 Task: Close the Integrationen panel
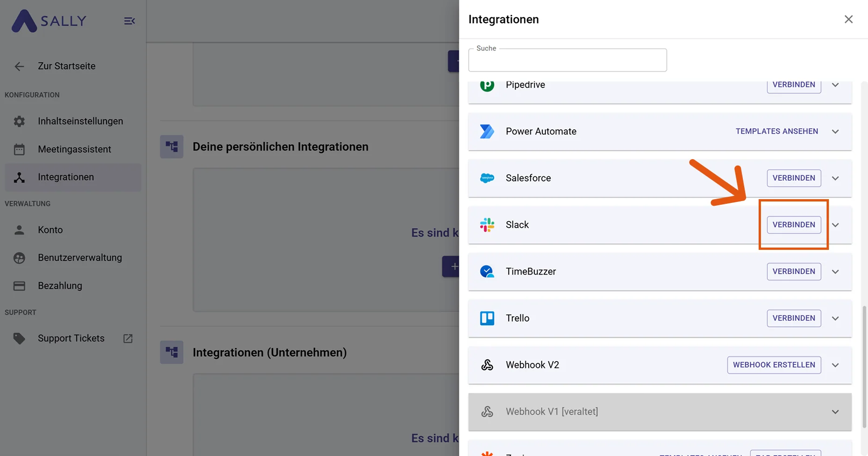click(x=848, y=19)
